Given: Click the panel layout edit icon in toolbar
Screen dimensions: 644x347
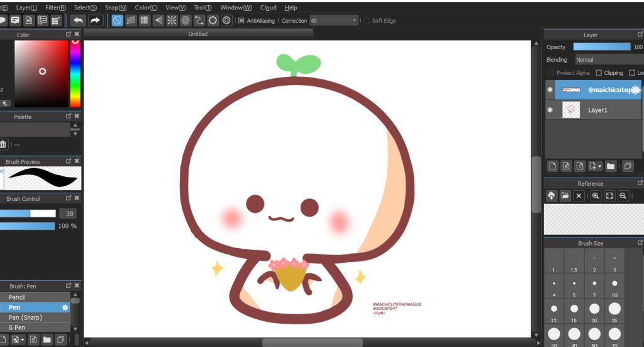Looking at the screenshot, I should coord(56,21).
